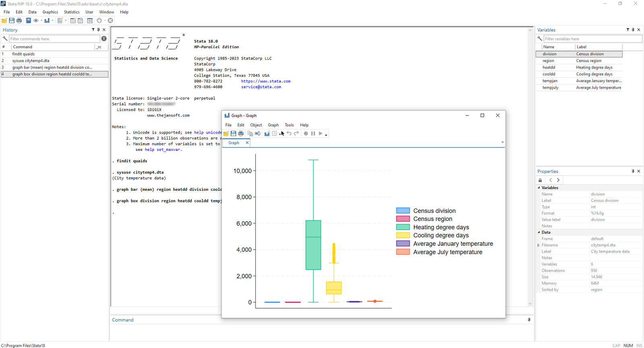Click the Census division legend swatch
This screenshot has width=644, height=348.
click(403, 210)
